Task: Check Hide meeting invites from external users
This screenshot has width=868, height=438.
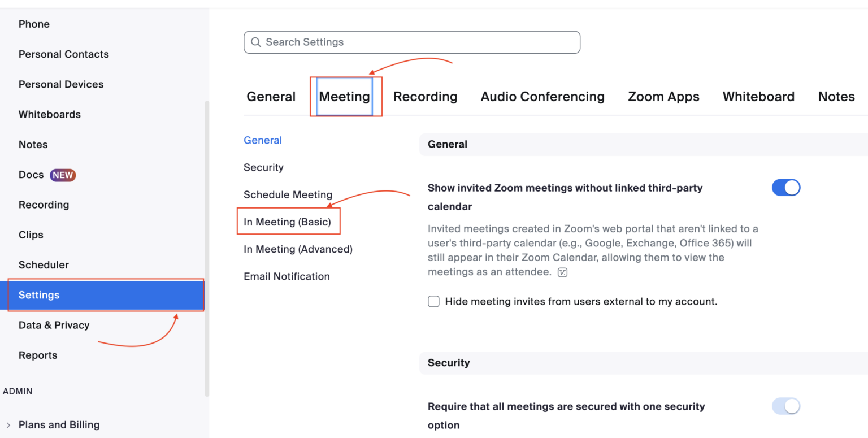Action: point(433,302)
